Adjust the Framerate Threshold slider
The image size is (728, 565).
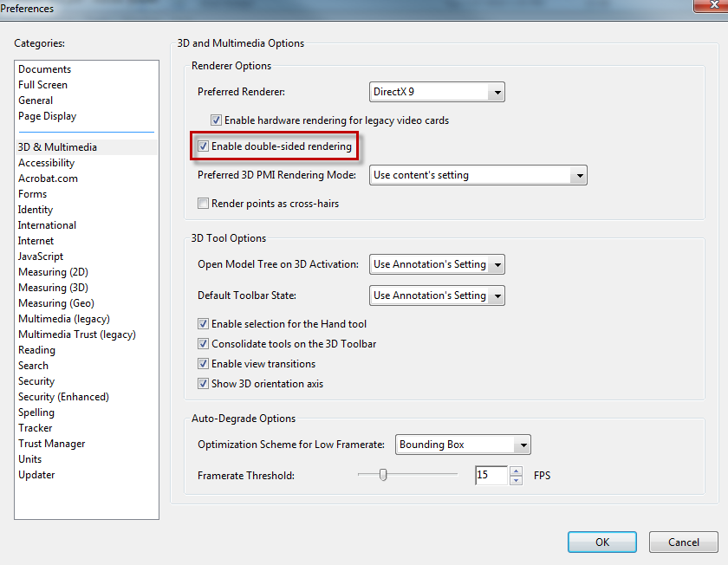[385, 475]
